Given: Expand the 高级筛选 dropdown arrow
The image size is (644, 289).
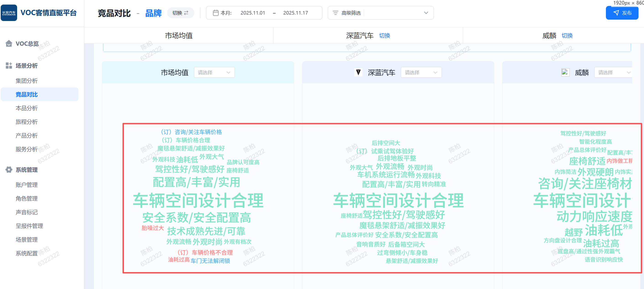Looking at the screenshot, I should point(426,13).
